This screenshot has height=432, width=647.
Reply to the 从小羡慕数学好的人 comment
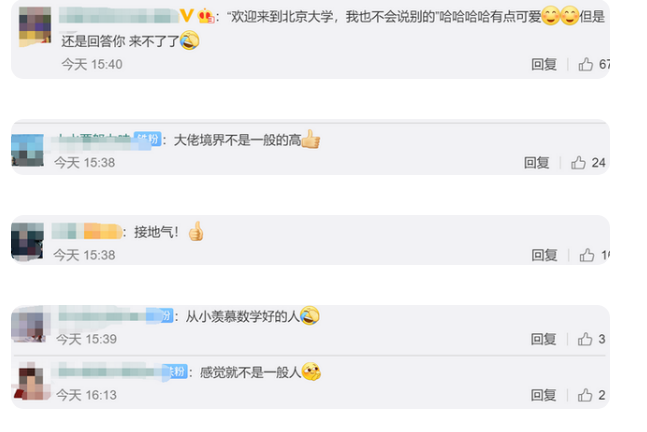click(543, 339)
